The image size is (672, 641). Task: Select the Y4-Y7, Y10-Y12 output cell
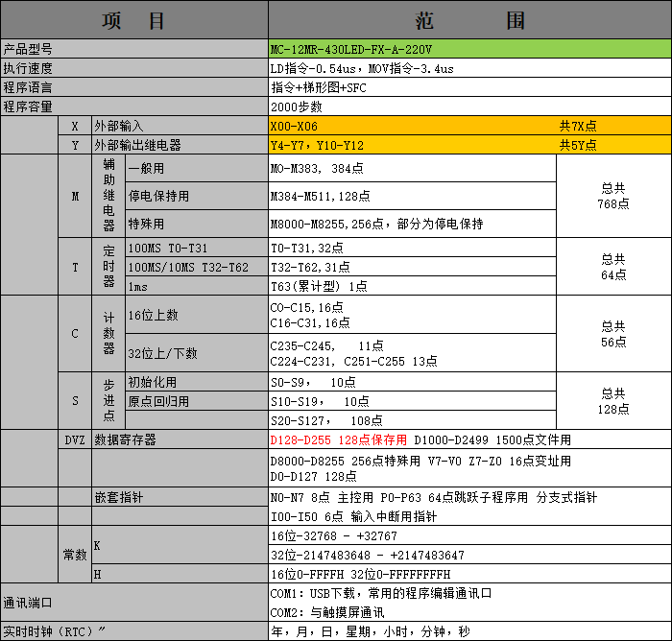[469, 145]
